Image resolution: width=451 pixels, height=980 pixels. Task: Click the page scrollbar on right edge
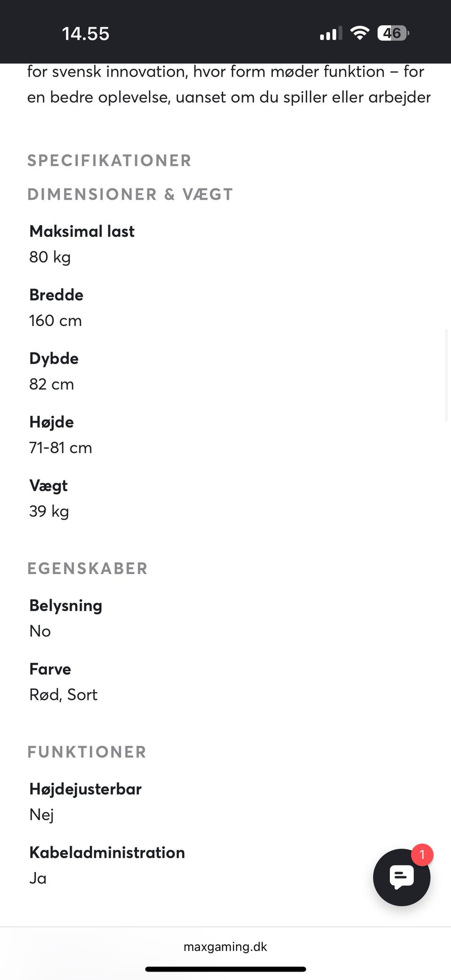[447, 376]
